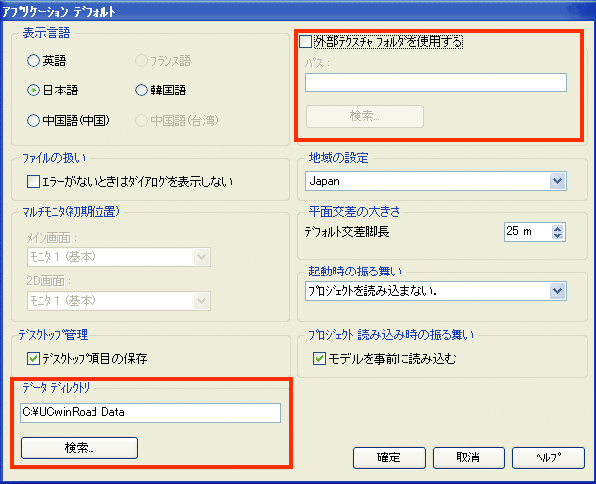Select the 英語 language radio button

(x=33, y=60)
